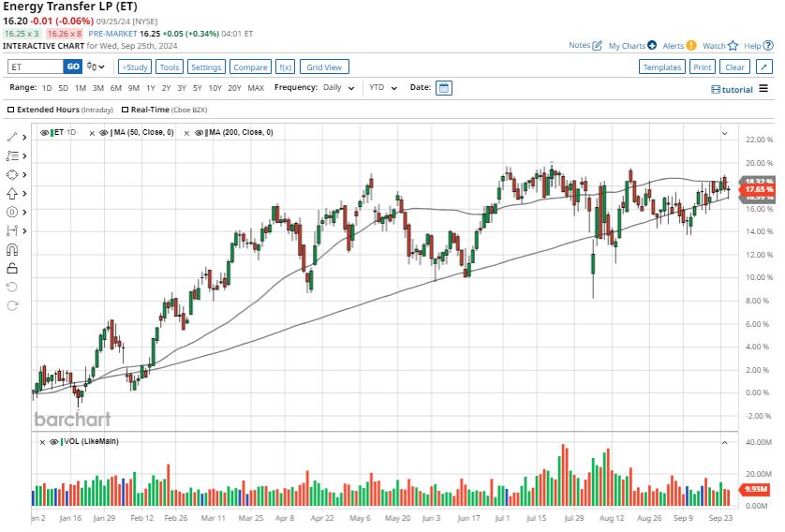Click the f(x) expression button

[286, 67]
